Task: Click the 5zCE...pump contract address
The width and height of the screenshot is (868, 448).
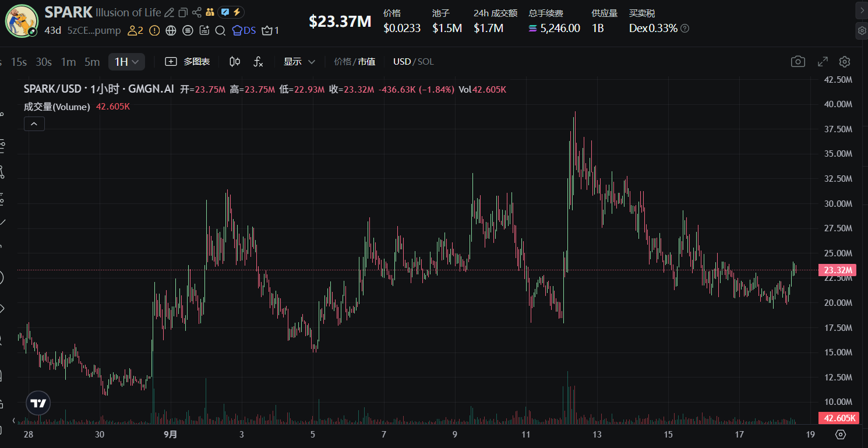Action: pos(94,30)
